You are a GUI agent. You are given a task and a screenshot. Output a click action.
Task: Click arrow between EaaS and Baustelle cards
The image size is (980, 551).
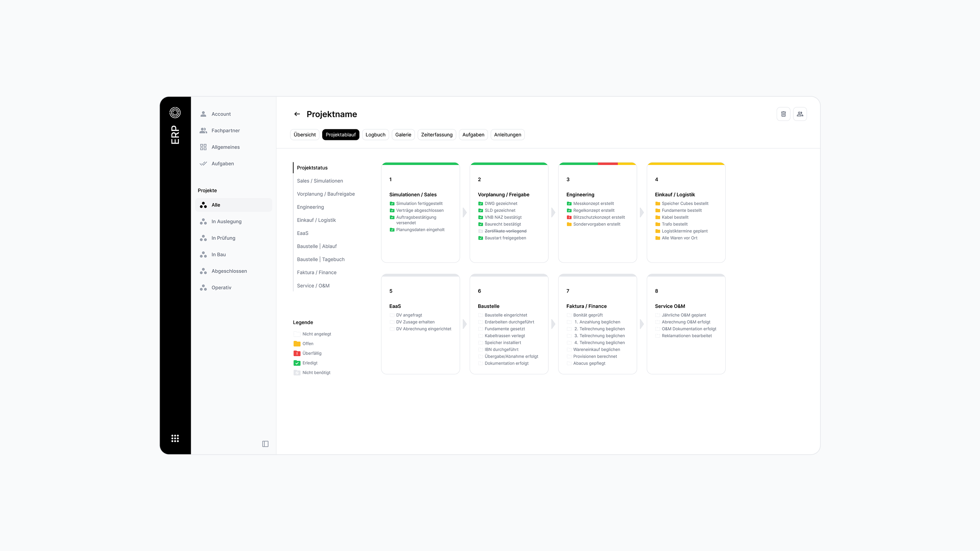click(465, 324)
